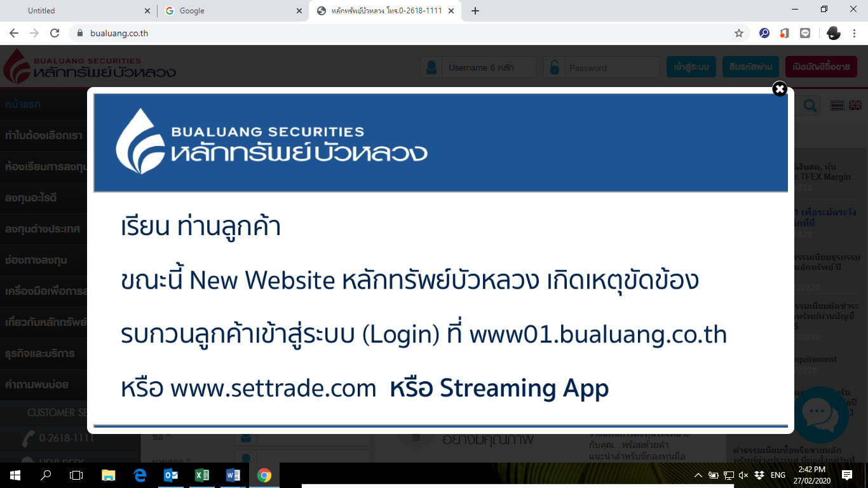868x488 pixels.
Task: Open Task View on the taskbar
Action: pos(76,475)
